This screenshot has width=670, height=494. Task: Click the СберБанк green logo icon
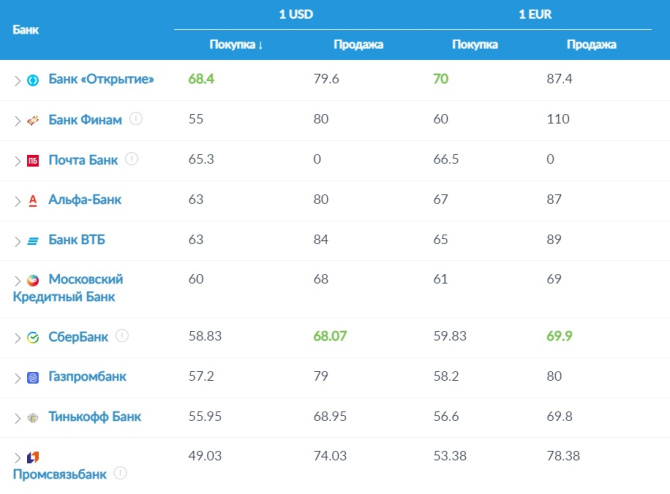(32, 338)
